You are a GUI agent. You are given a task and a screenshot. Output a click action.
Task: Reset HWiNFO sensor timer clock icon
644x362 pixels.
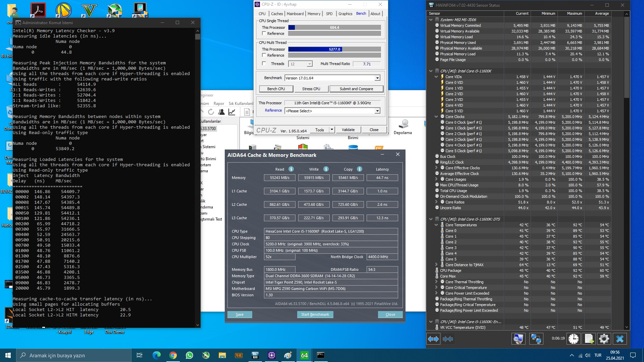[x=574, y=339]
